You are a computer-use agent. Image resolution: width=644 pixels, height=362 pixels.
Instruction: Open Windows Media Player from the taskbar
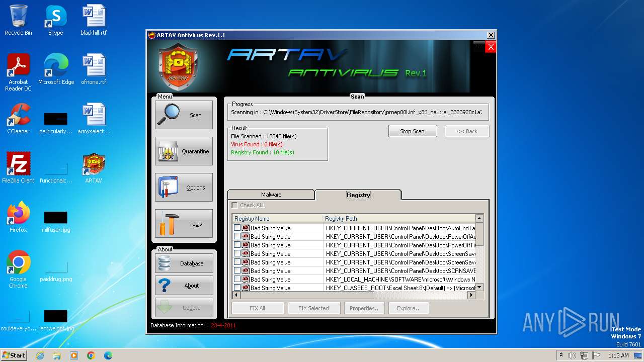coord(74,355)
